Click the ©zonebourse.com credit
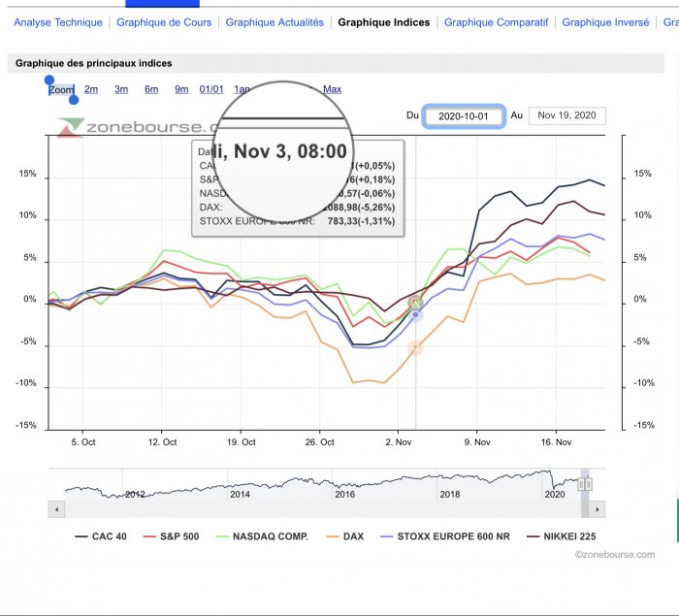The width and height of the screenshot is (679, 616). (615, 555)
